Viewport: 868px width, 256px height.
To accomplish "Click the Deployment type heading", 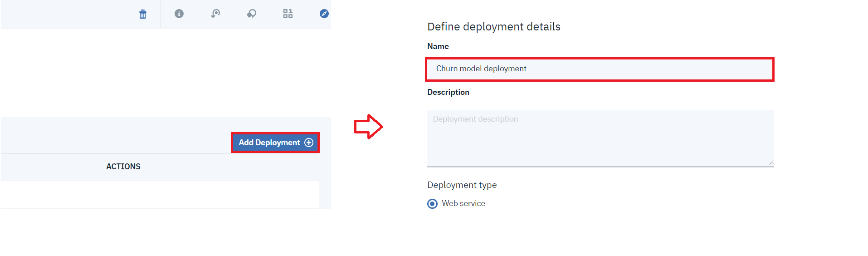I will 462,185.
